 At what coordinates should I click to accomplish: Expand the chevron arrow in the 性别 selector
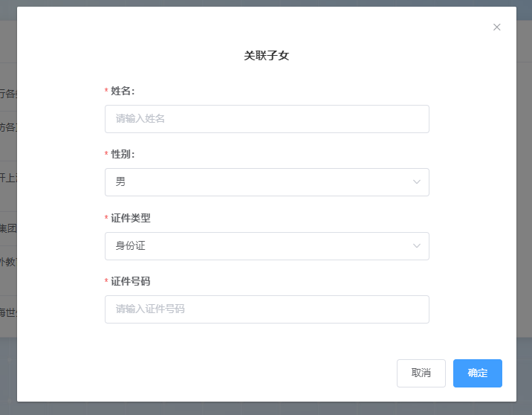pyautogui.click(x=417, y=182)
